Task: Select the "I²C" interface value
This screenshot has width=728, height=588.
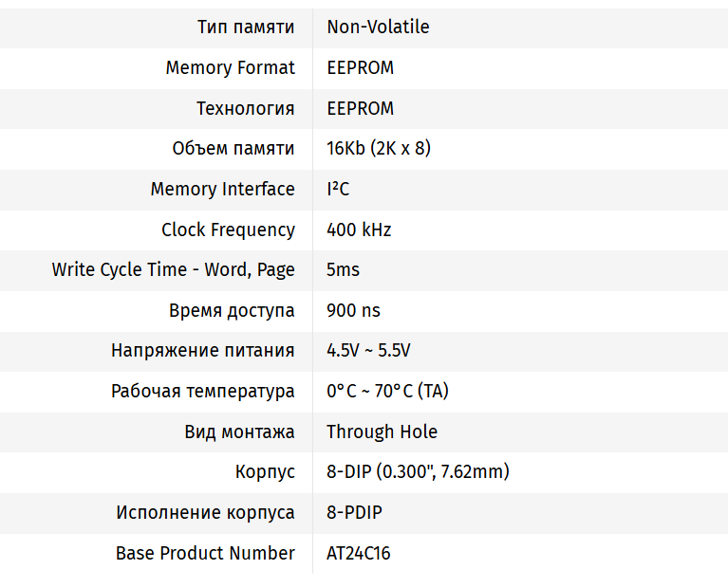Action: pos(338,189)
